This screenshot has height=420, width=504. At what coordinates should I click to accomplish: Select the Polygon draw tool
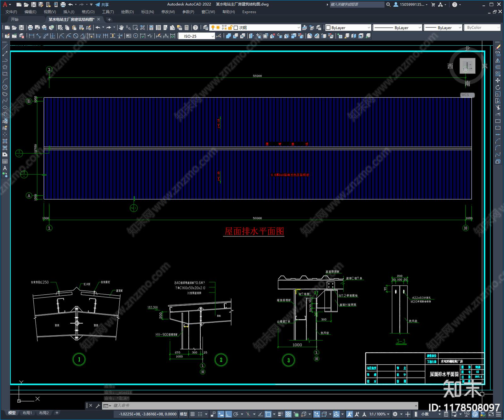tap(5, 67)
